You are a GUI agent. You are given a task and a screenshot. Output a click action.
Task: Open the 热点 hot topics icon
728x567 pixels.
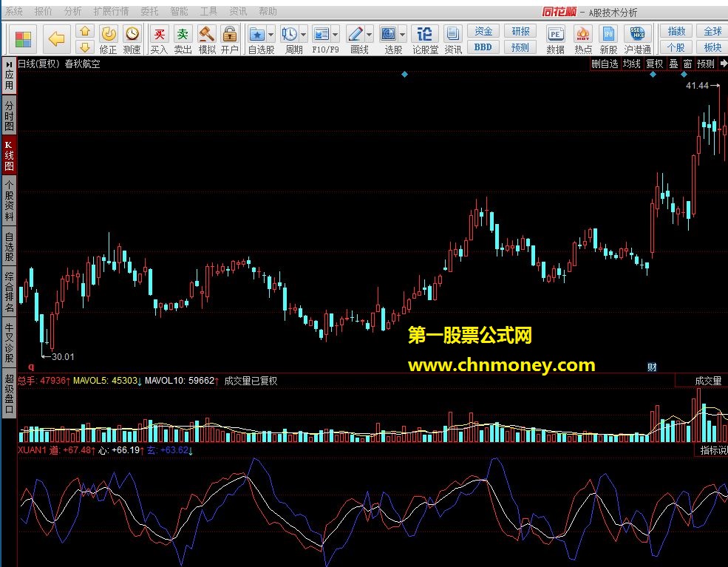pyautogui.click(x=582, y=39)
